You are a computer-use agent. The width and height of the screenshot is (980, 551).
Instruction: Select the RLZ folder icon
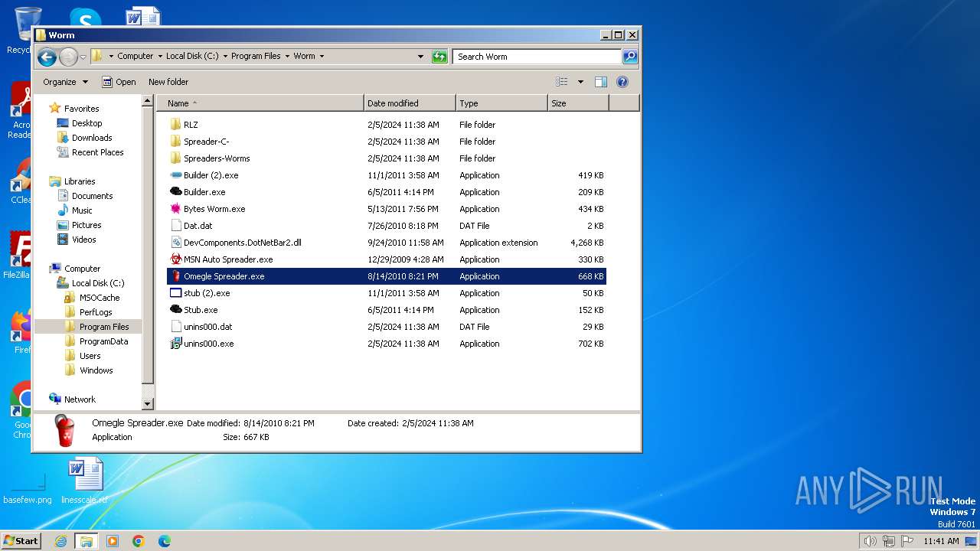click(x=175, y=125)
